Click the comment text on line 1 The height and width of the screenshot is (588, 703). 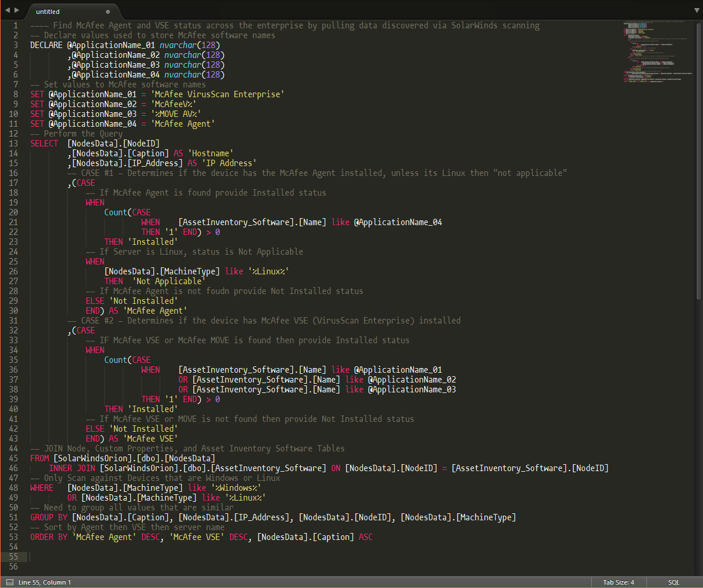[285, 25]
